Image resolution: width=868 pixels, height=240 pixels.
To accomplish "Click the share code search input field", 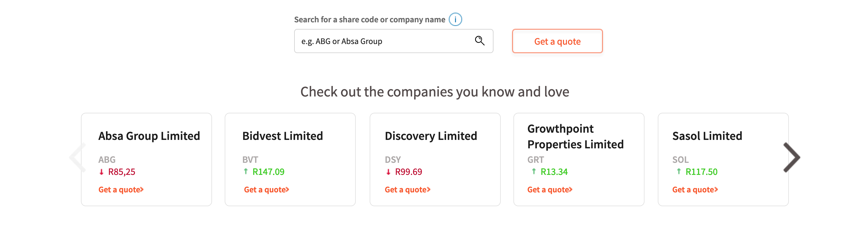I will 384,41.
